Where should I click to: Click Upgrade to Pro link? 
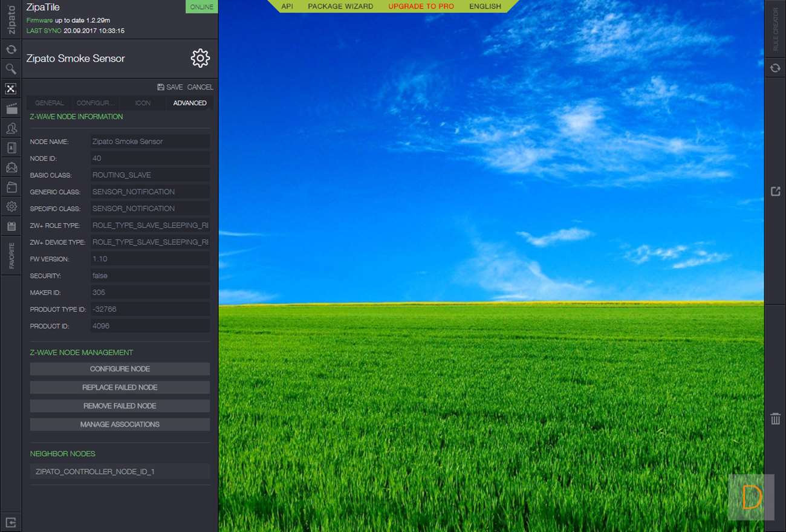click(x=421, y=7)
